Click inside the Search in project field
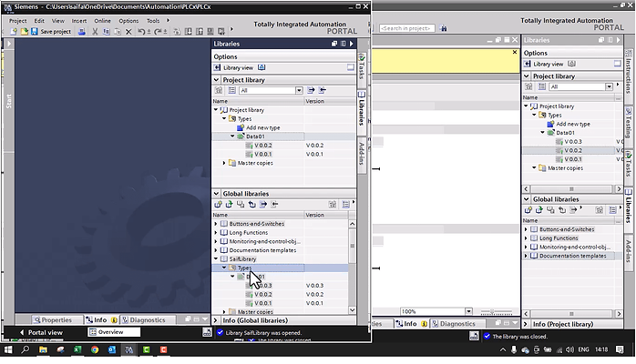Viewport: 636px width, 364px height. pyautogui.click(x=406, y=28)
